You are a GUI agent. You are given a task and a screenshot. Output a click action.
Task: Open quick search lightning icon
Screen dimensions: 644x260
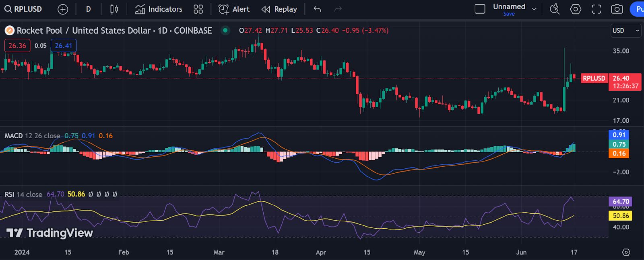[x=555, y=9]
